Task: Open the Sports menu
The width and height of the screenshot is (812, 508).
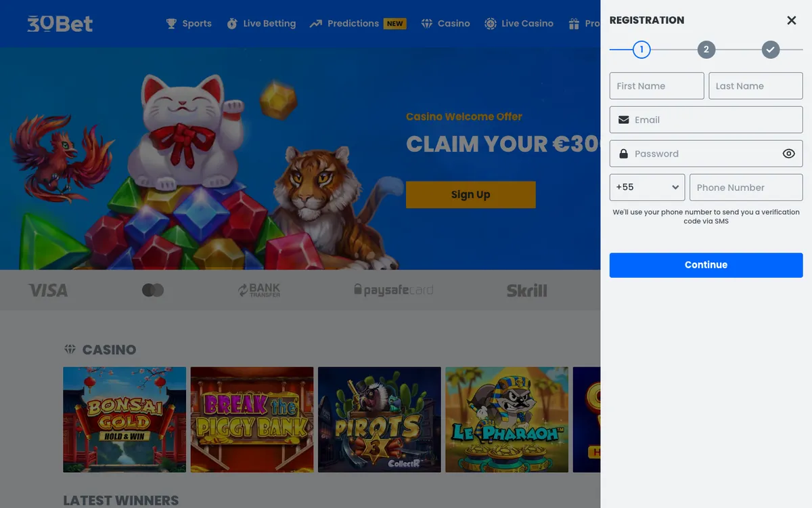Action: coord(189,24)
